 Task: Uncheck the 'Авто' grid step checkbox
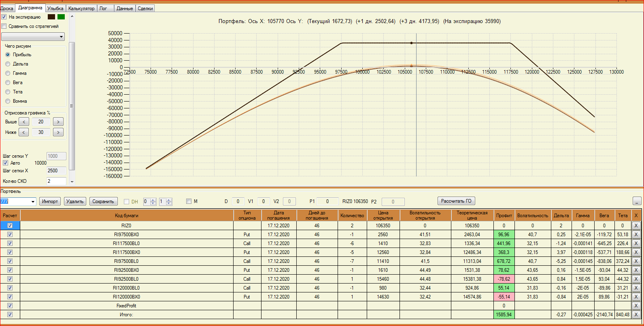pyautogui.click(x=5, y=163)
